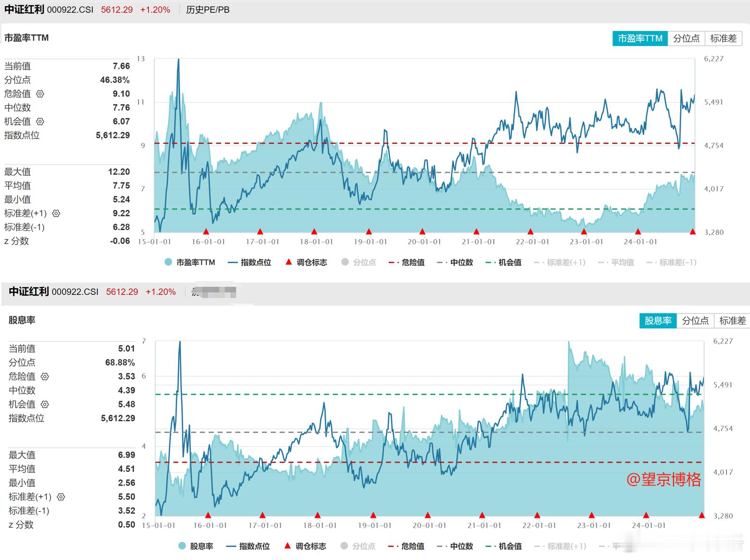The image size is (750, 560).
Task: Toggle 股息率 series in chart legend
Action: (196, 546)
